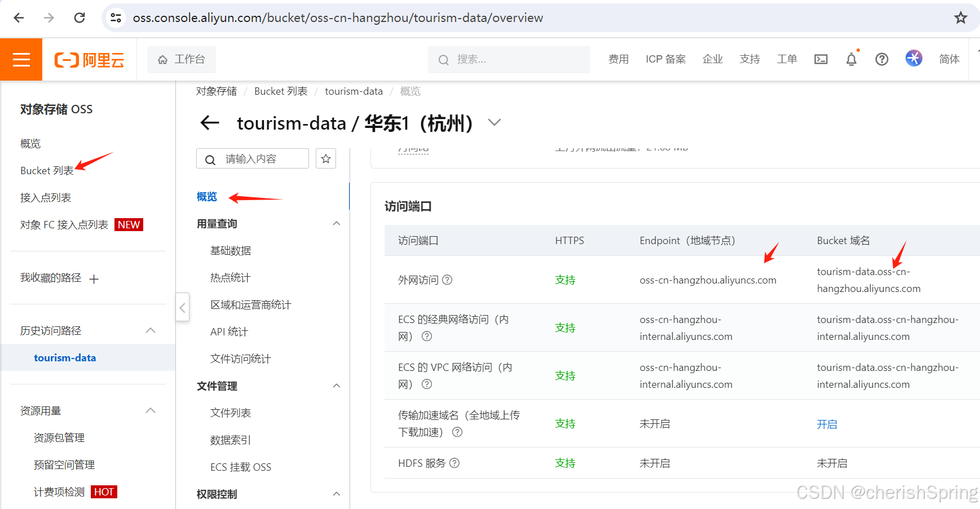Click 开启 for transfer acceleration
The image size is (980, 509).
(827, 424)
